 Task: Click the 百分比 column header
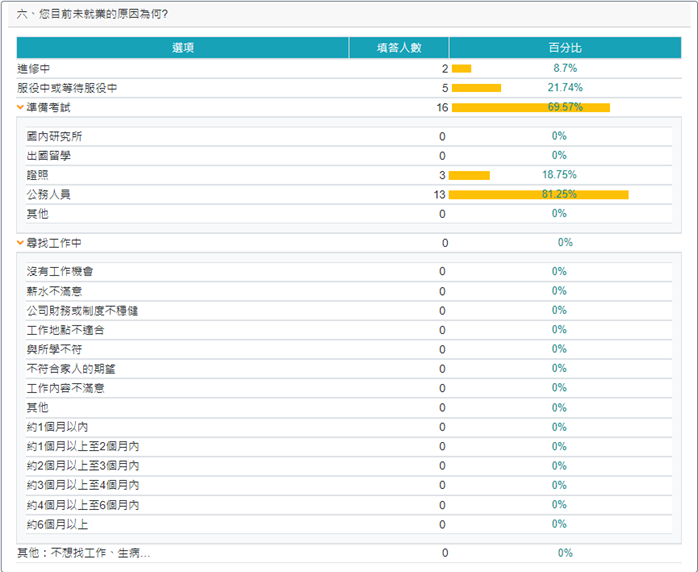coord(560,48)
